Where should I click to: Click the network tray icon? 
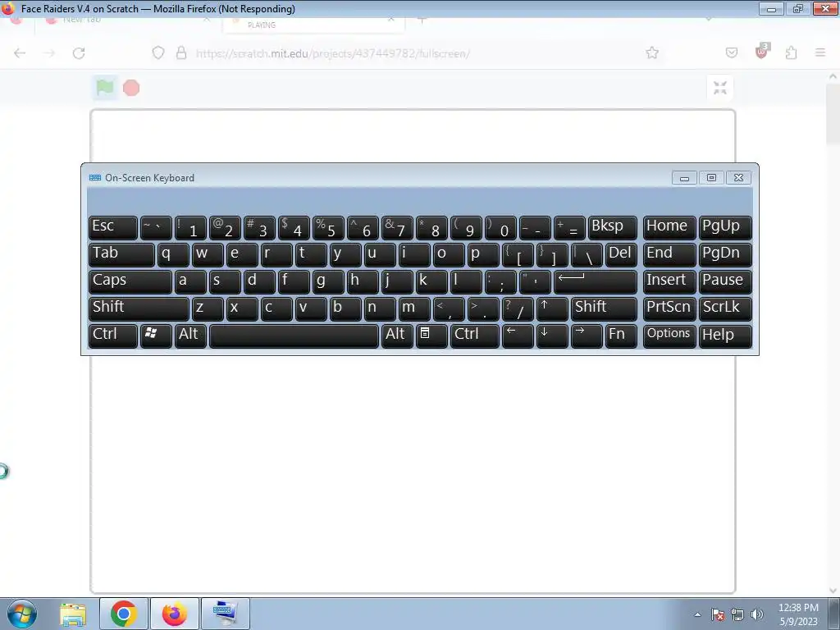point(737,614)
